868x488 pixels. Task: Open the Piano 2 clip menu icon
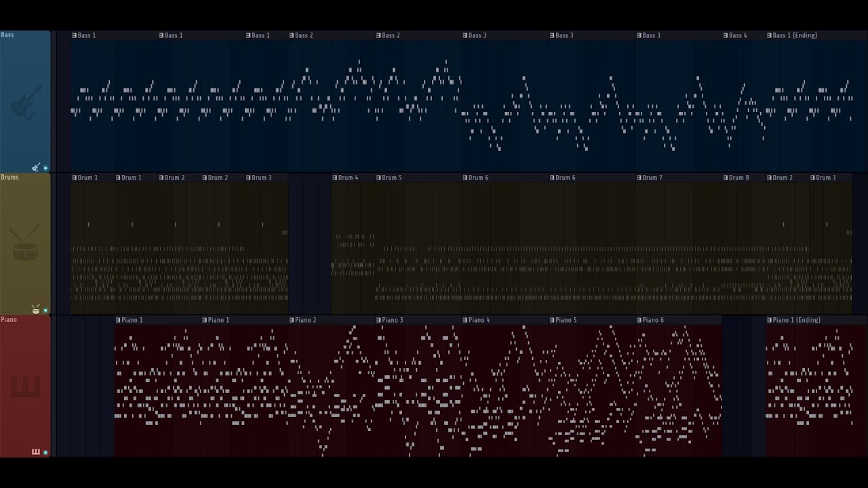click(x=292, y=320)
